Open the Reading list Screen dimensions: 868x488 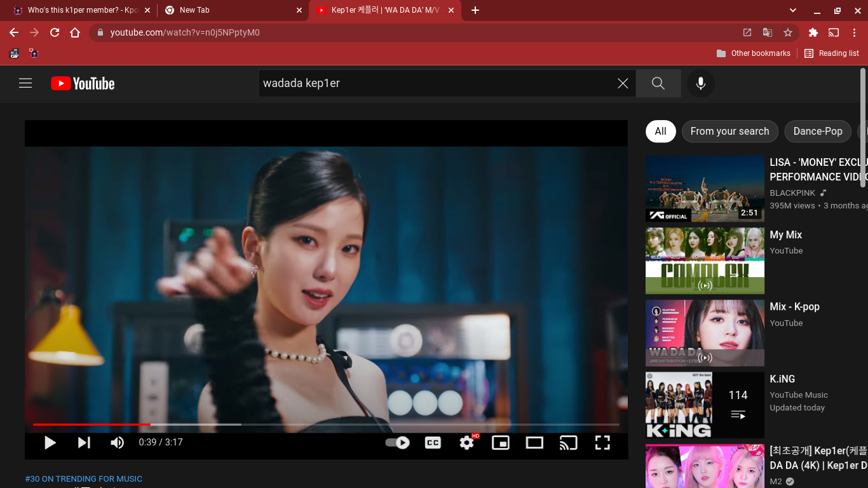point(832,53)
